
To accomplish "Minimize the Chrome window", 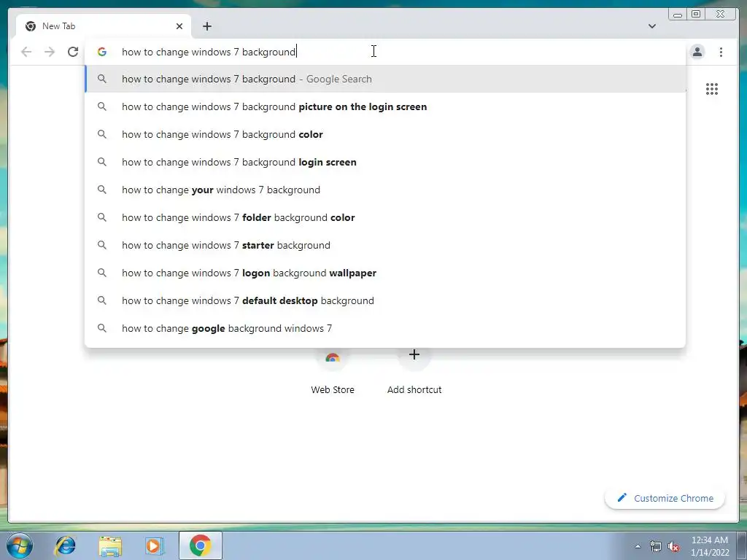I will coord(678,15).
